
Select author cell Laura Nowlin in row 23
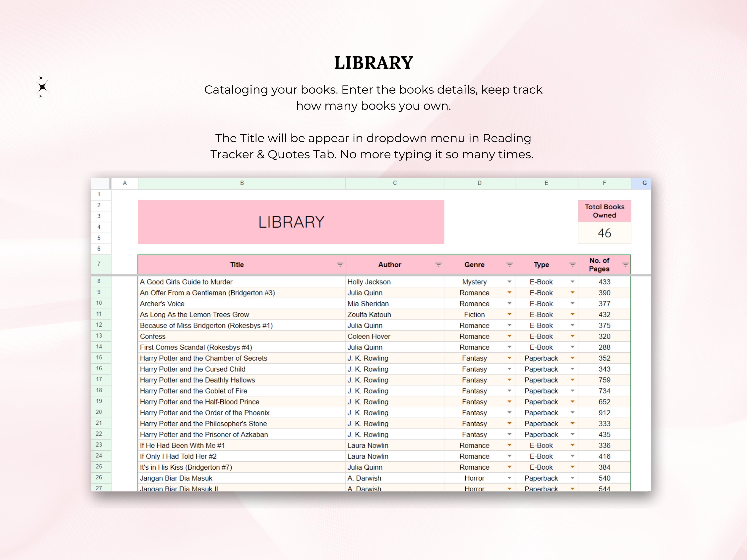395,445
